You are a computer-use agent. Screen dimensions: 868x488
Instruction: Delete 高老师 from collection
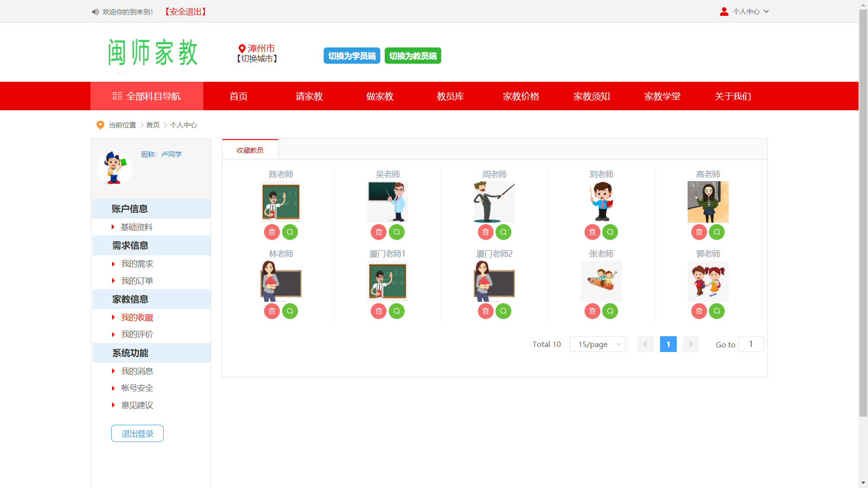pos(699,232)
